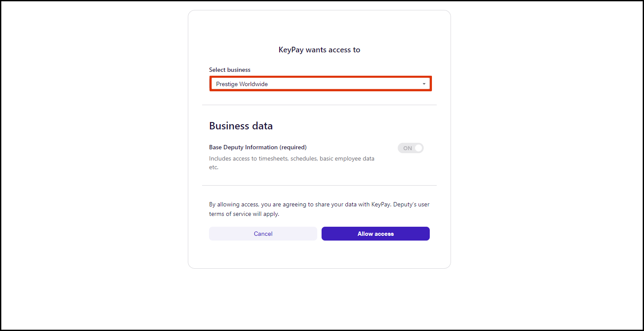Click the ON label on the switch
Image resolution: width=644 pixels, height=331 pixels.
(407, 148)
